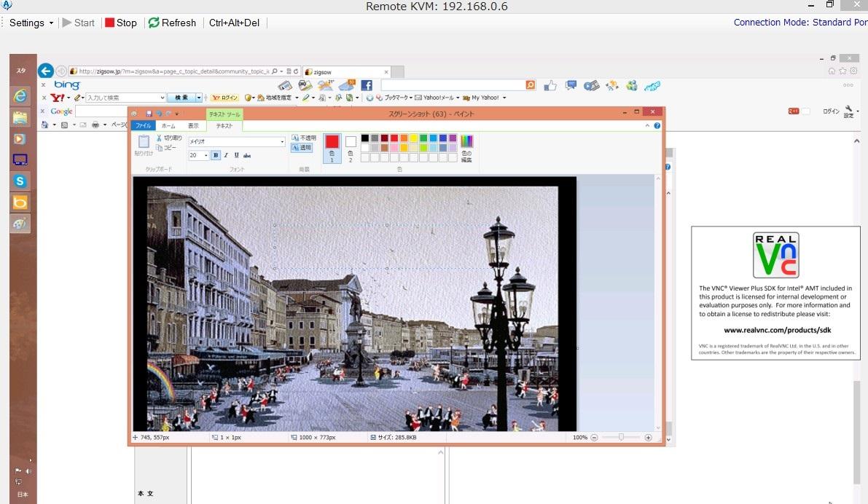Select the テキスト ribbon tab
The image size is (868, 504).
(x=224, y=125)
